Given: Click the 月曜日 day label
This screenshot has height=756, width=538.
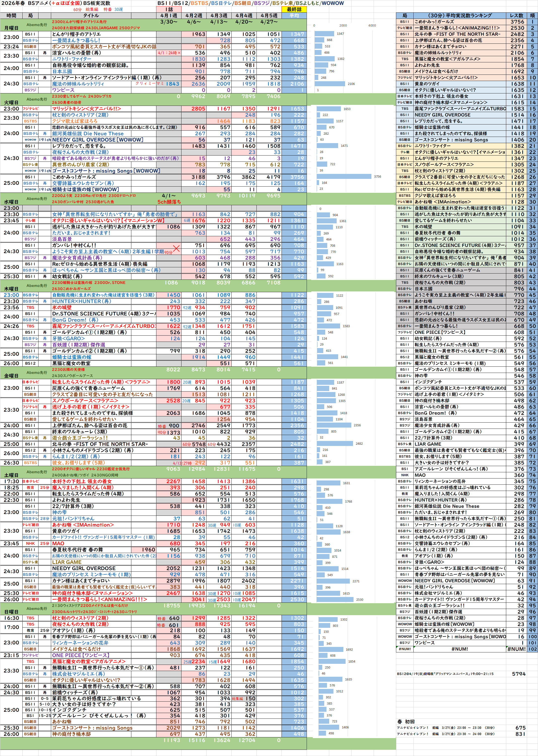Looking at the screenshot, I should tap(11, 28).
